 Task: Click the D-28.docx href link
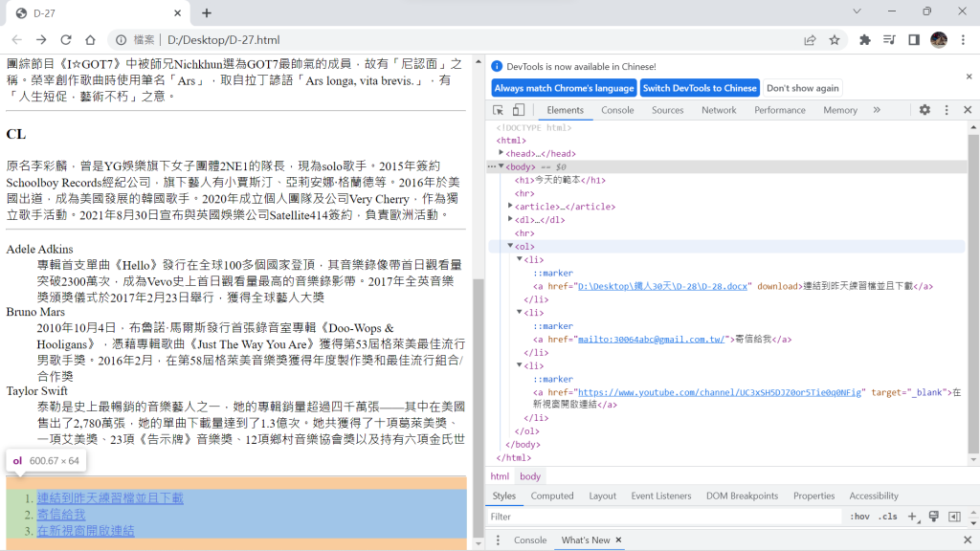[x=662, y=286]
